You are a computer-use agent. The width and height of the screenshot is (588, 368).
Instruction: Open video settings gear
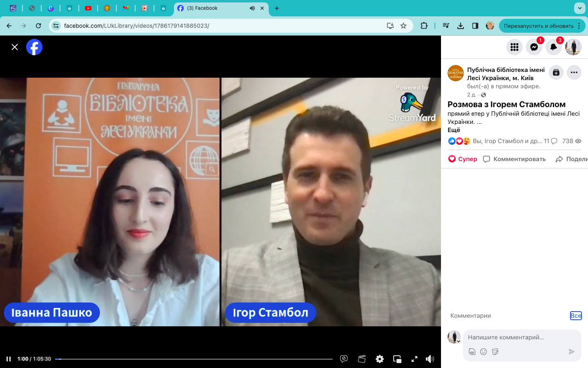379,359
